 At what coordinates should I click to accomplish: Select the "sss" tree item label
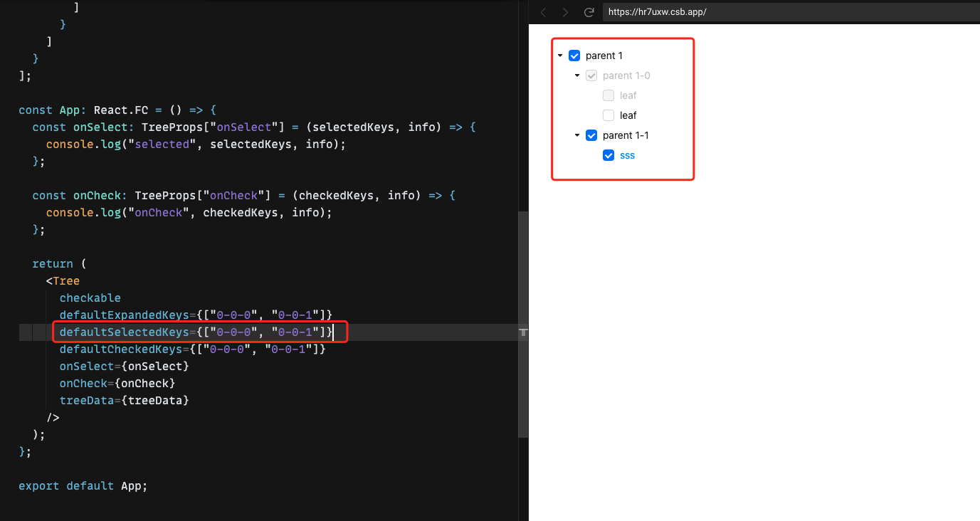(x=627, y=155)
